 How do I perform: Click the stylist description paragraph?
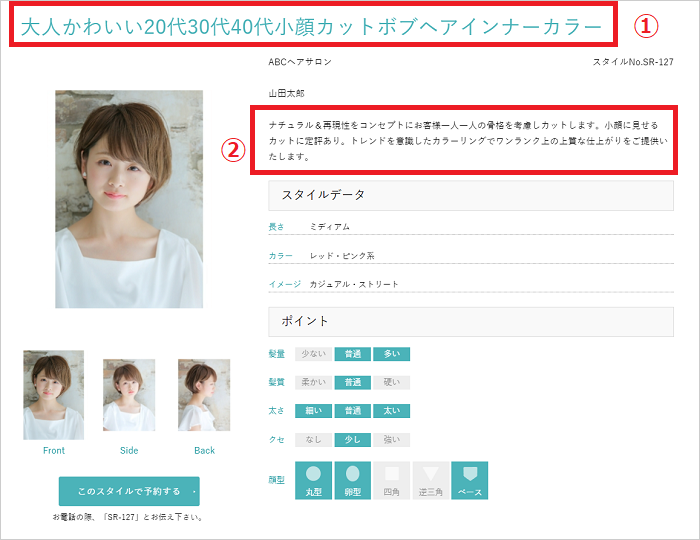tap(468, 141)
